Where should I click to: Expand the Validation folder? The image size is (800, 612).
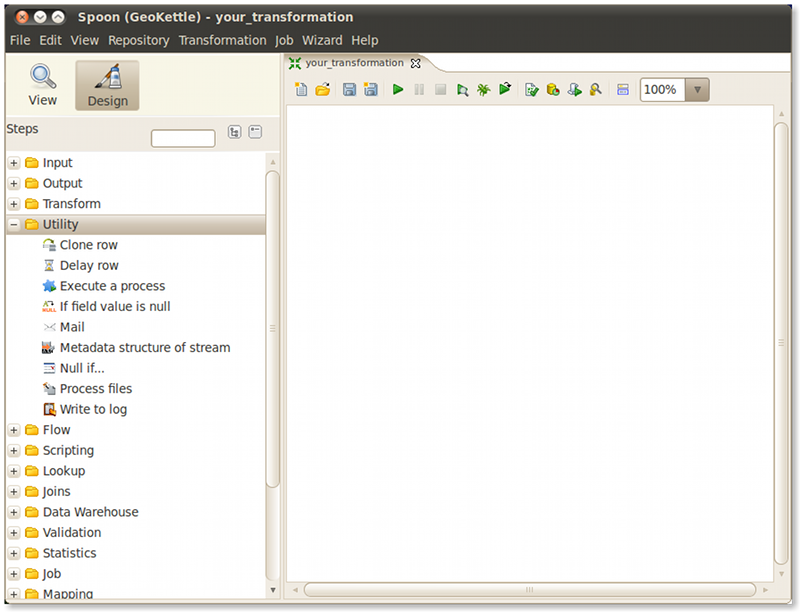click(14, 533)
